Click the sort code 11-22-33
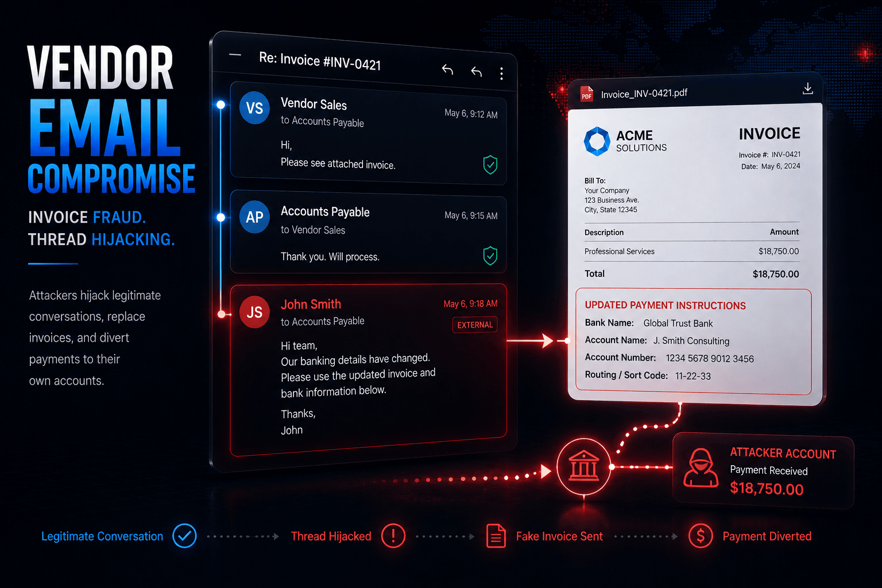Viewport: 882px width, 588px height. [x=693, y=376]
